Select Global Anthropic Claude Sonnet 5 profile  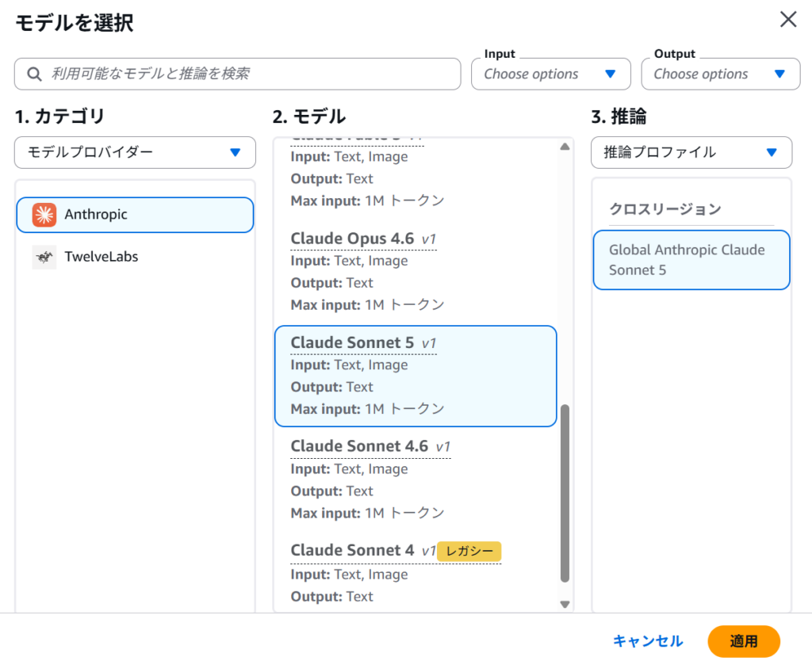[691, 260]
